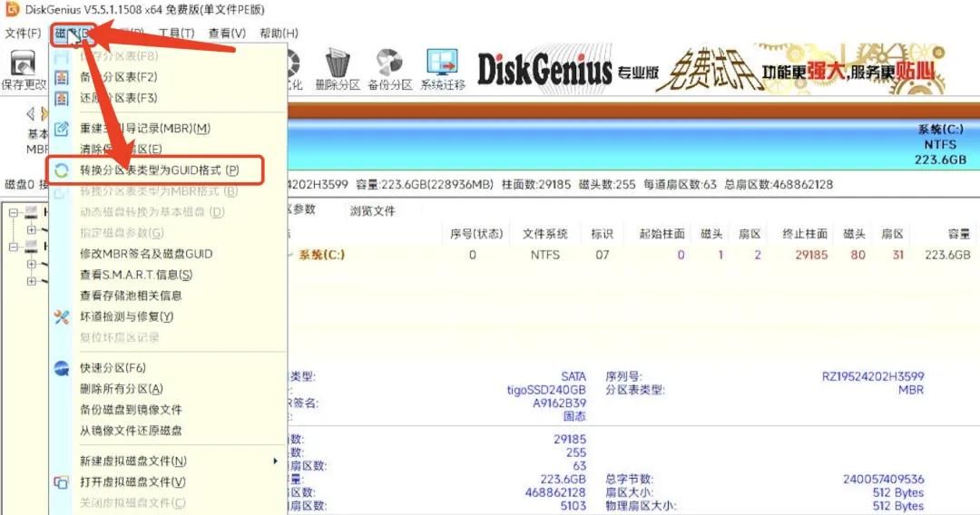
Task: Open the 文件(F) menu
Action: pos(23,33)
